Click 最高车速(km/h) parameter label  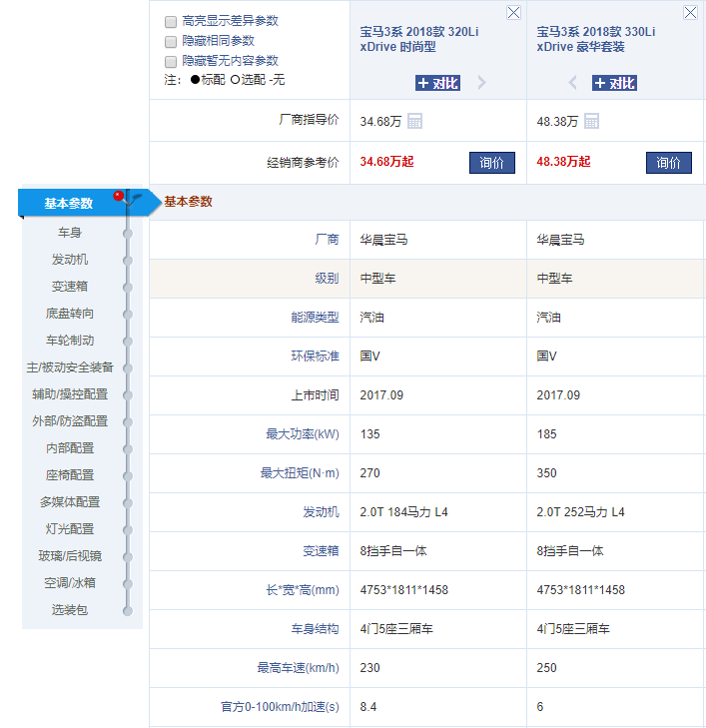pos(298,668)
